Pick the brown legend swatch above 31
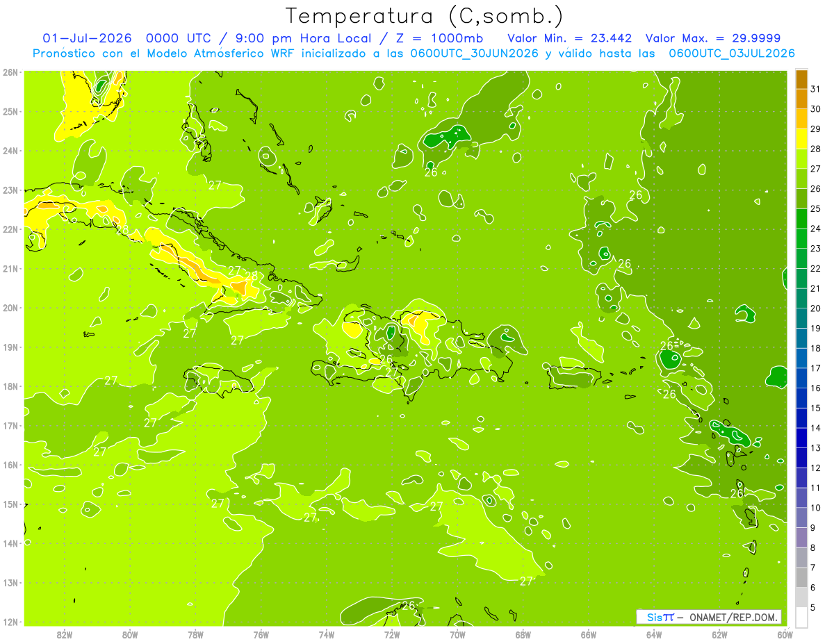The height and width of the screenshot is (644, 834). coord(801,79)
